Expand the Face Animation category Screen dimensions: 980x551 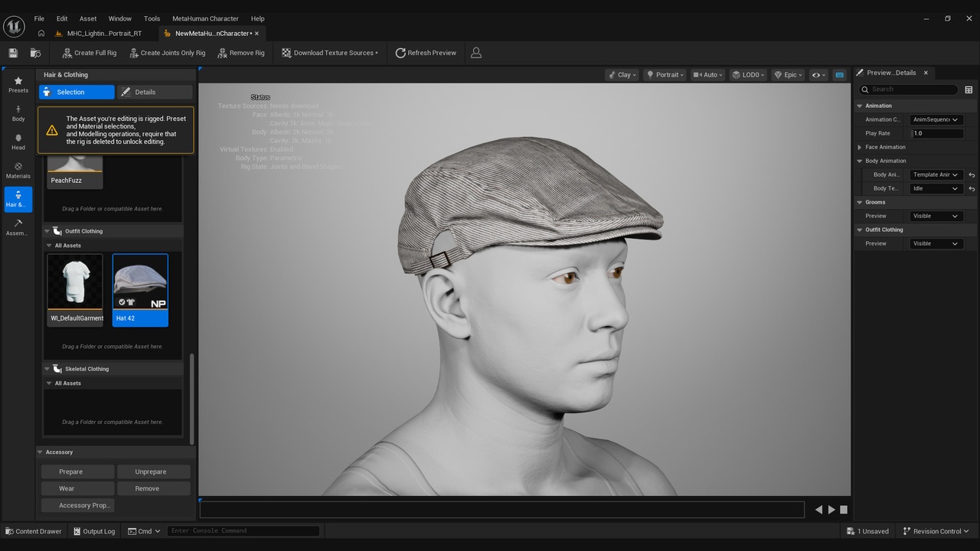(860, 147)
